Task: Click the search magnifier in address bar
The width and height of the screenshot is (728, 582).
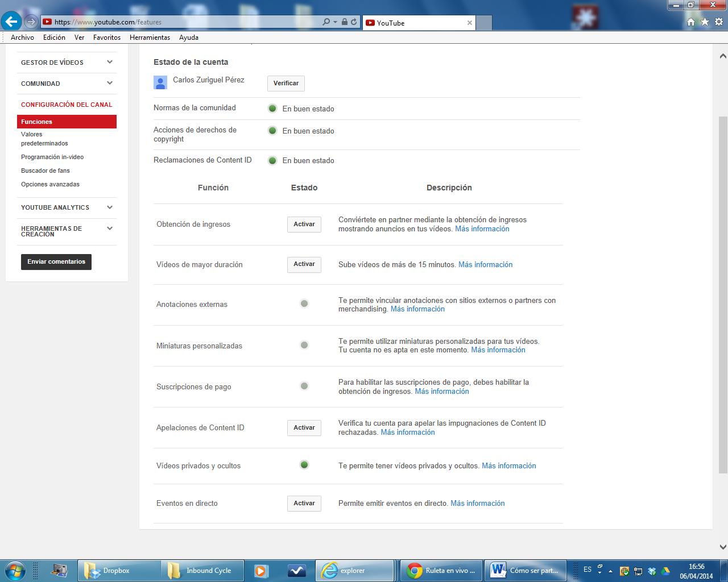Action: pos(326,22)
